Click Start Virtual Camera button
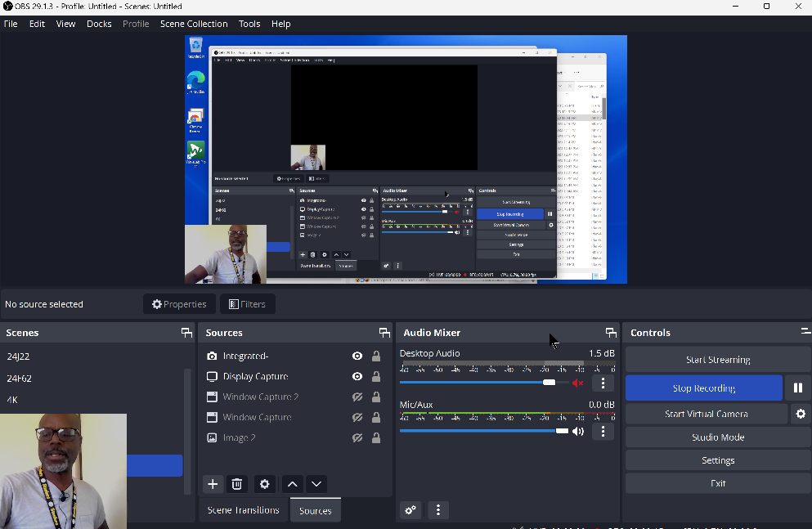Image resolution: width=812 pixels, height=529 pixels. coord(707,414)
